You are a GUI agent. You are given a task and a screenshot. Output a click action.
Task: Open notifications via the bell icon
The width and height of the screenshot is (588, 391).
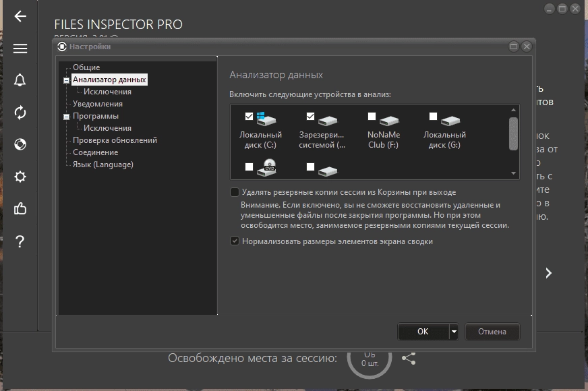20,80
